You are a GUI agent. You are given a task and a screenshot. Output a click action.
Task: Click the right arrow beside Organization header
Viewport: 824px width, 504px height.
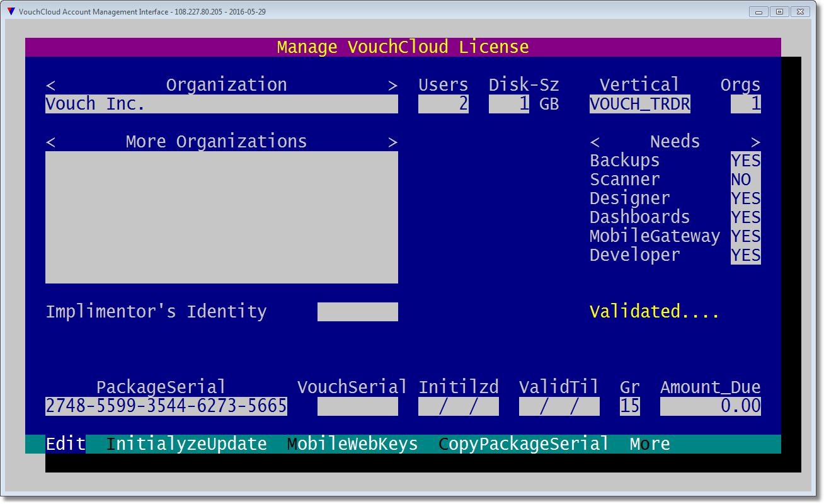coord(392,86)
